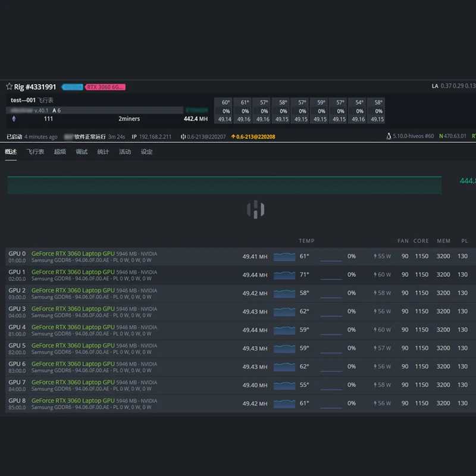Click the power bolt icon on GPU 8
Viewport: 476px width, 476px height.
tap(375, 403)
